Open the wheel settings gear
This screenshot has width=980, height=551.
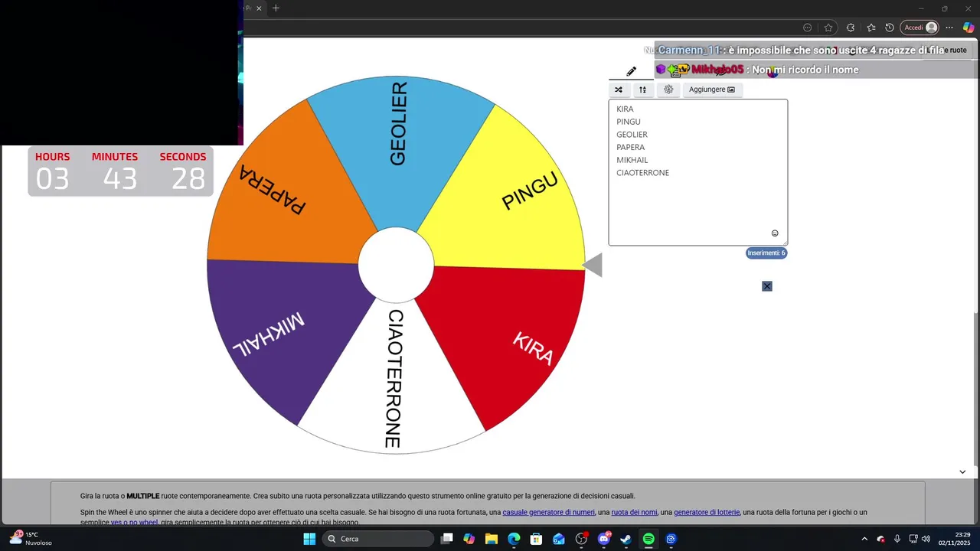[x=668, y=90]
